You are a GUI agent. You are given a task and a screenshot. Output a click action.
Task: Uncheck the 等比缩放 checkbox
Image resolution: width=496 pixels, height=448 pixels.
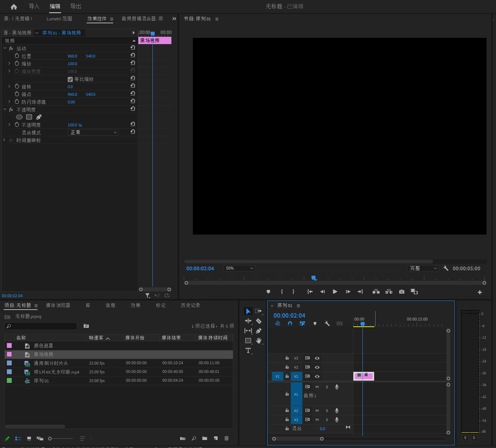[70, 79]
